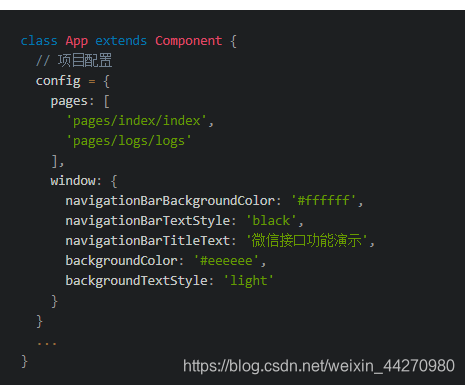The width and height of the screenshot is (465, 385).
Task: Click the string 'pages/logs/logs'
Action: (129, 141)
